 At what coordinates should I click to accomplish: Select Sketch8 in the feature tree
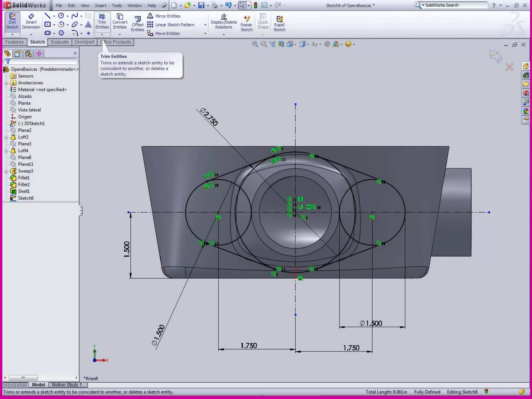[25, 198]
